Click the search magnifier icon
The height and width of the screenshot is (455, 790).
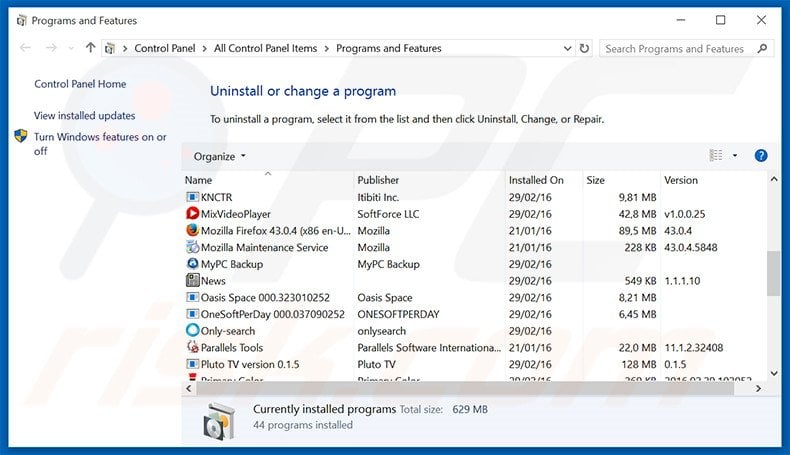click(x=762, y=48)
